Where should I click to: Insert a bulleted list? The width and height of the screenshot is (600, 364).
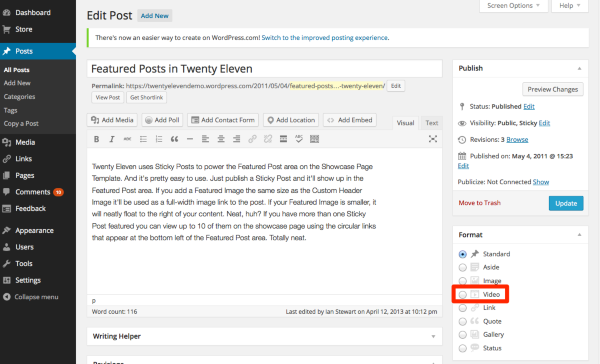pos(143,139)
